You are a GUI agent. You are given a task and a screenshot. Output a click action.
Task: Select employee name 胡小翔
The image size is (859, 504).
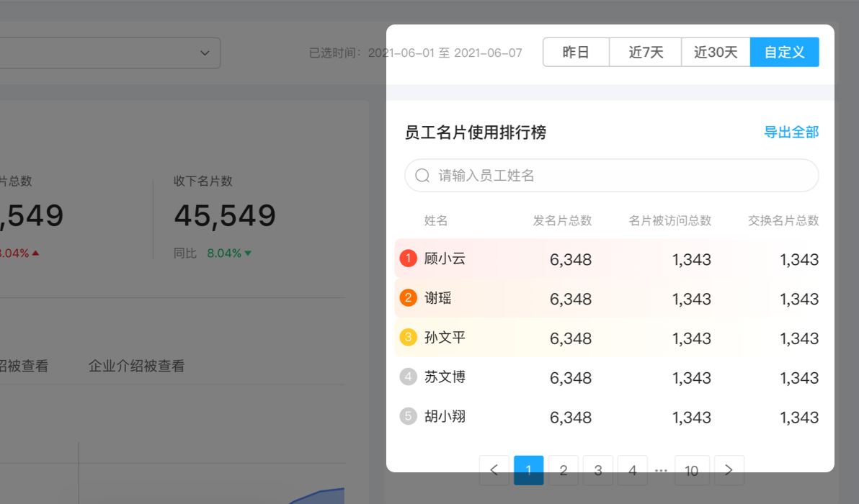pyautogui.click(x=445, y=416)
